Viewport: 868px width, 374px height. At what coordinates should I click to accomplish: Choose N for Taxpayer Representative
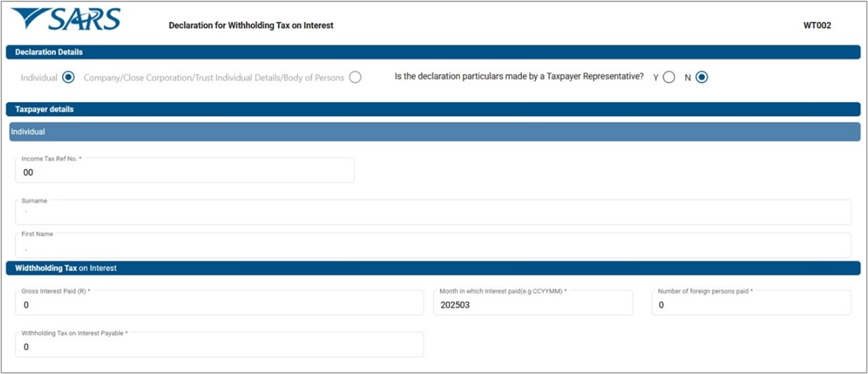point(701,77)
